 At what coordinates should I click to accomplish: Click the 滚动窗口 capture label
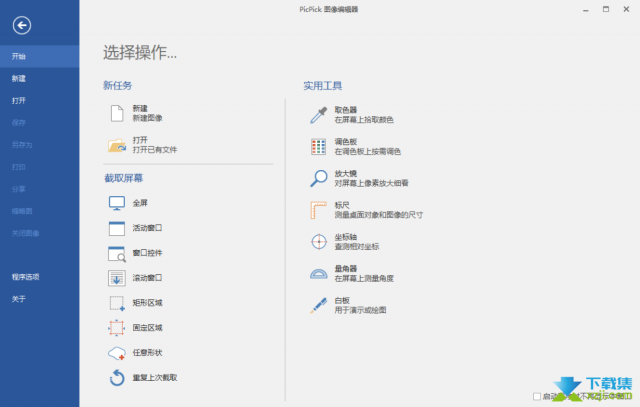point(147,278)
